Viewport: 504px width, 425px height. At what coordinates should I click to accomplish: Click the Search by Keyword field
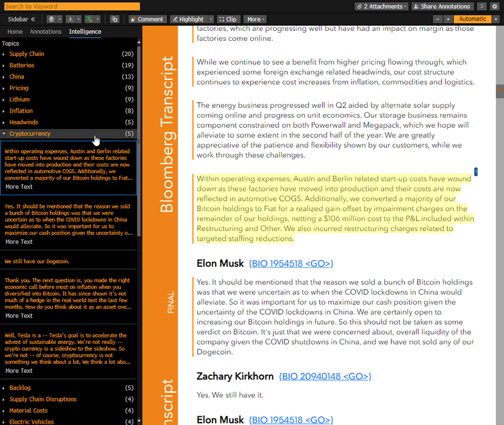(x=71, y=6)
